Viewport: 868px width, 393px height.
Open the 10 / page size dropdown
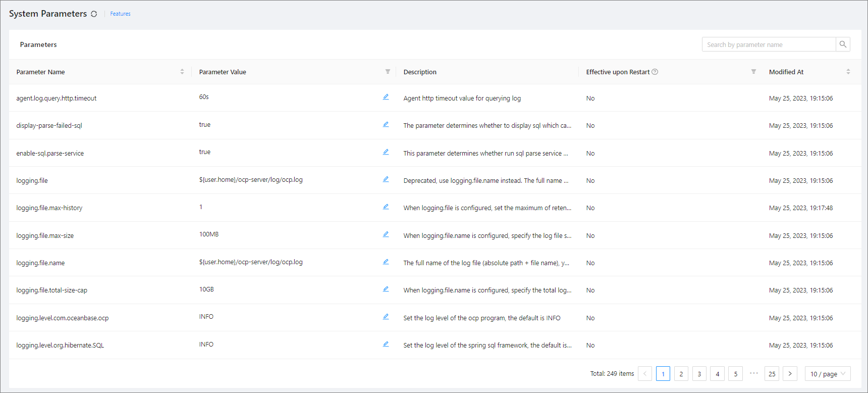pos(827,374)
